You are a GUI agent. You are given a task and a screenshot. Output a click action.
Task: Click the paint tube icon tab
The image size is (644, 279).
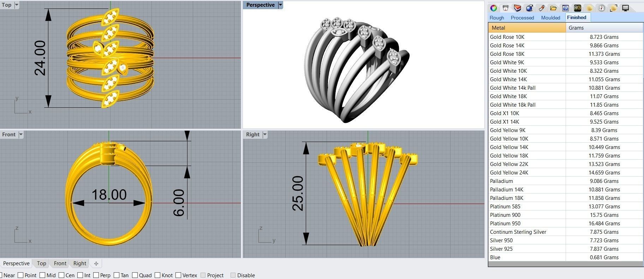541,8
